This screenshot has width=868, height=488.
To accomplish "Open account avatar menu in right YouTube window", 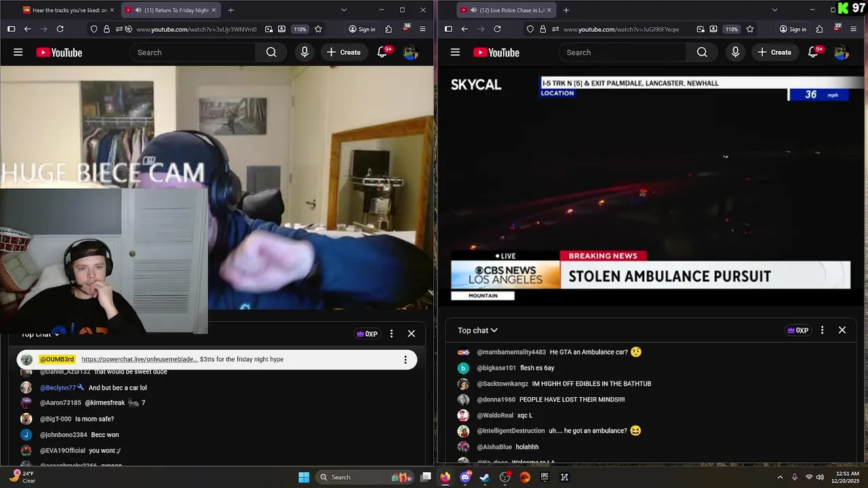I will click(x=841, y=52).
